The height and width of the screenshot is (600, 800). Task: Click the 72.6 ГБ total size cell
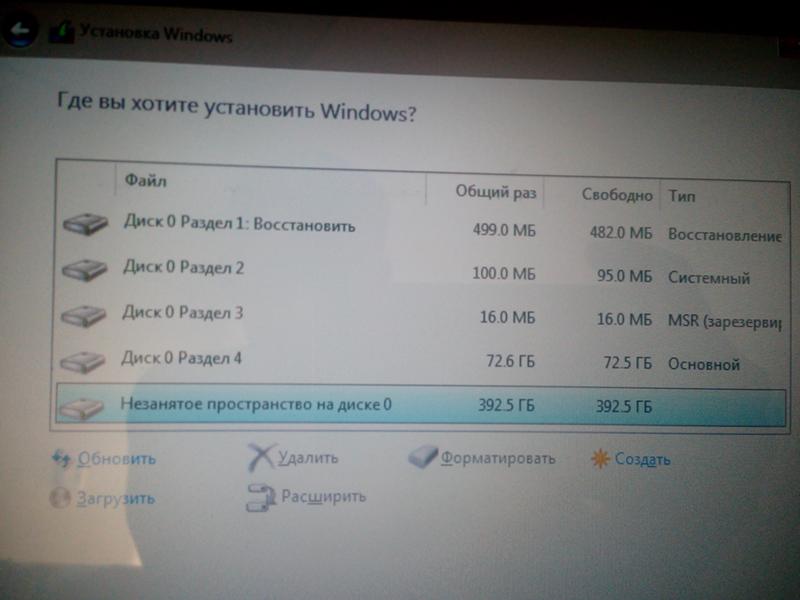[x=510, y=362]
